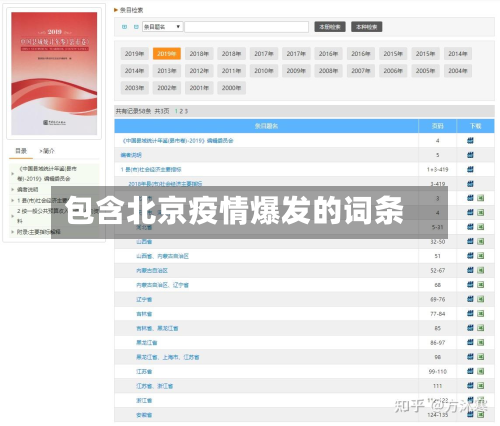Select the 2002年 year button

point(167,88)
